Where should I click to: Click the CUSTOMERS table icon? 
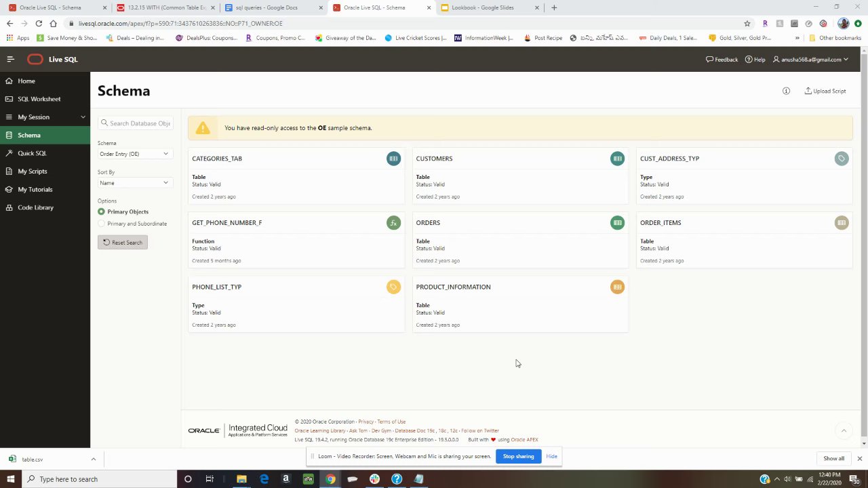(x=617, y=159)
